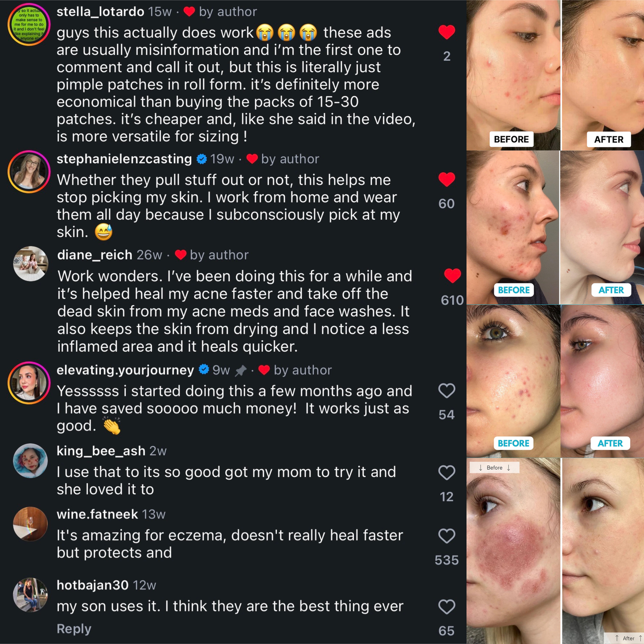
Task: Open the diane_reich username link
Action: click(95, 255)
